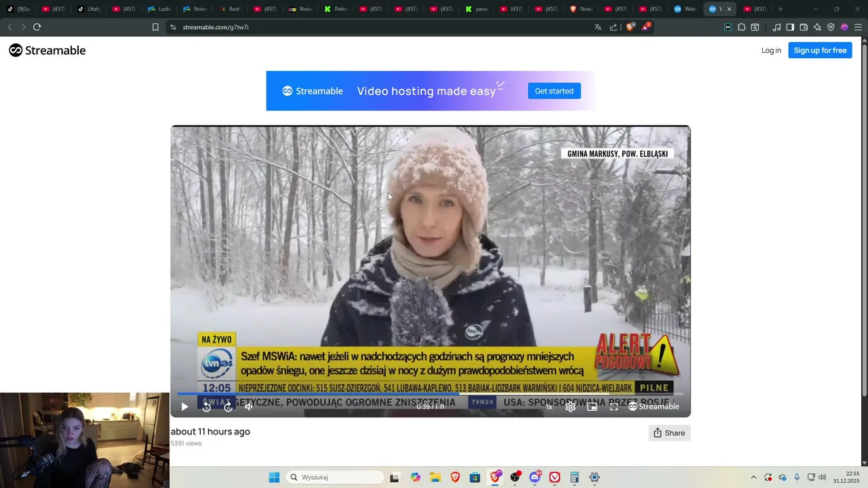Click the Share button under video

[x=669, y=433]
